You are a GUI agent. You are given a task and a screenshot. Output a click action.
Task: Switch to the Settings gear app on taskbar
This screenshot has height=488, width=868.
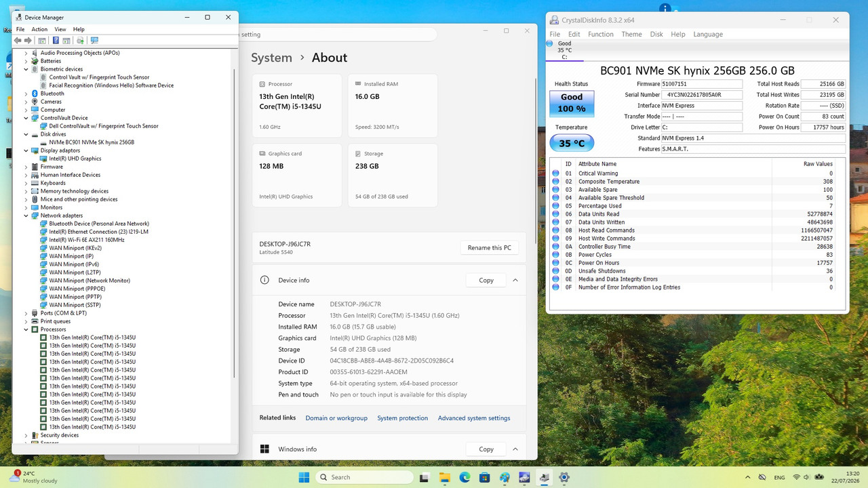pyautogui.click(x=564, y=477)
